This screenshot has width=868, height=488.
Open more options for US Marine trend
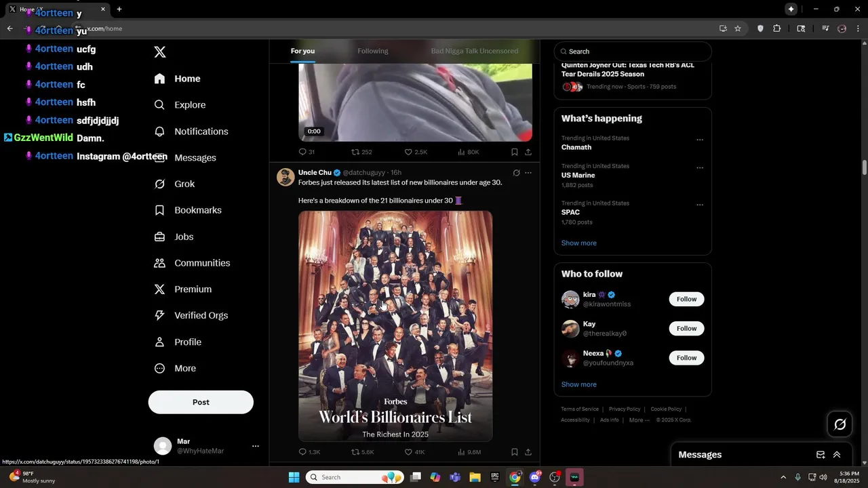[700, 168]
